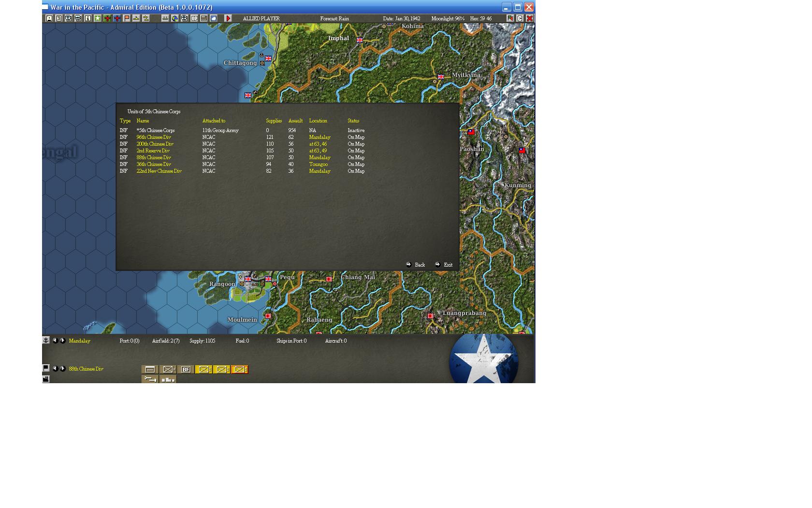This screenshot has width=812, height=508.
Task: Click the save game disk icon
Action: tap(49, 18)
